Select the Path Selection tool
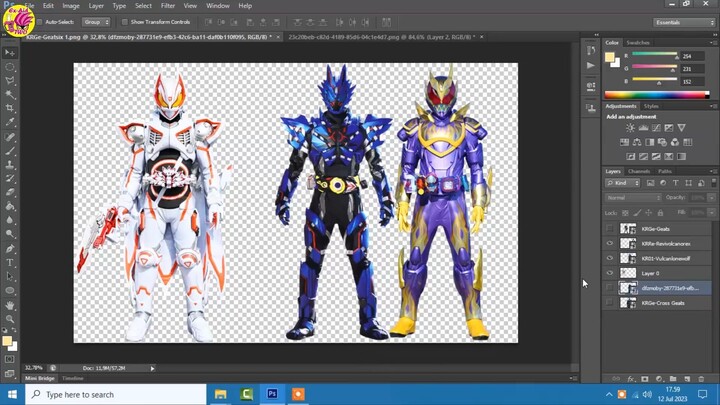This screenshot has width=720, height=405. point(10,276)
